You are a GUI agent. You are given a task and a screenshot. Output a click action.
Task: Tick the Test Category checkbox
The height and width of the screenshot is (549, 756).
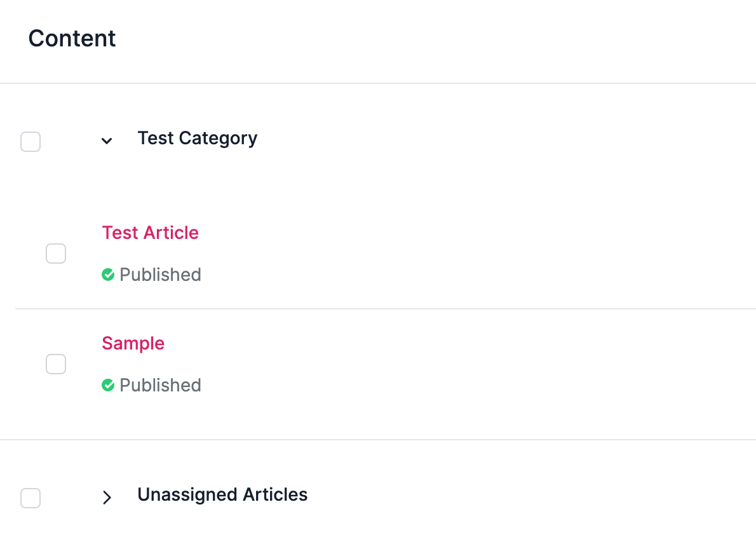coord(30,141)
